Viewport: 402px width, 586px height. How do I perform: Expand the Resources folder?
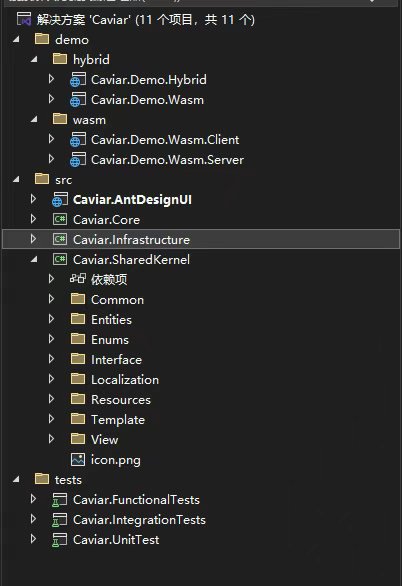coord(52,399)
